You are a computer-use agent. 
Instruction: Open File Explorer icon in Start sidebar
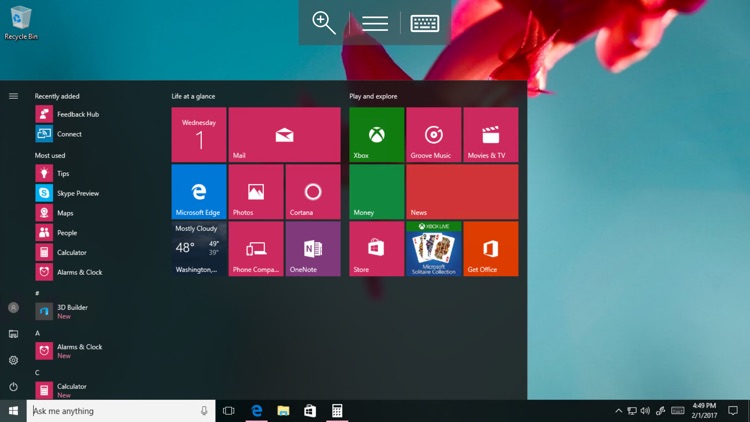coord(13,334)
